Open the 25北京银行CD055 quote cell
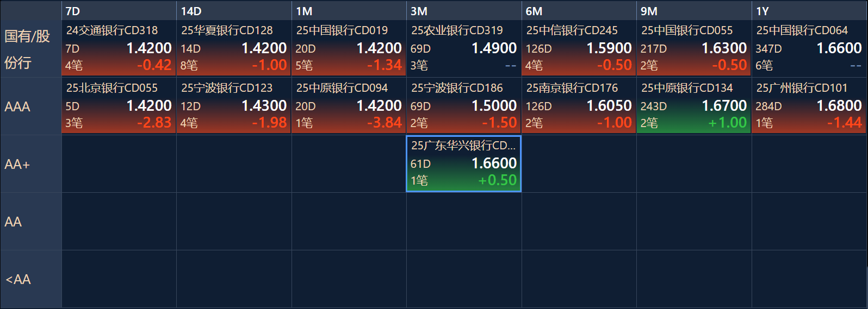868x309 pixels. (119, 106)
